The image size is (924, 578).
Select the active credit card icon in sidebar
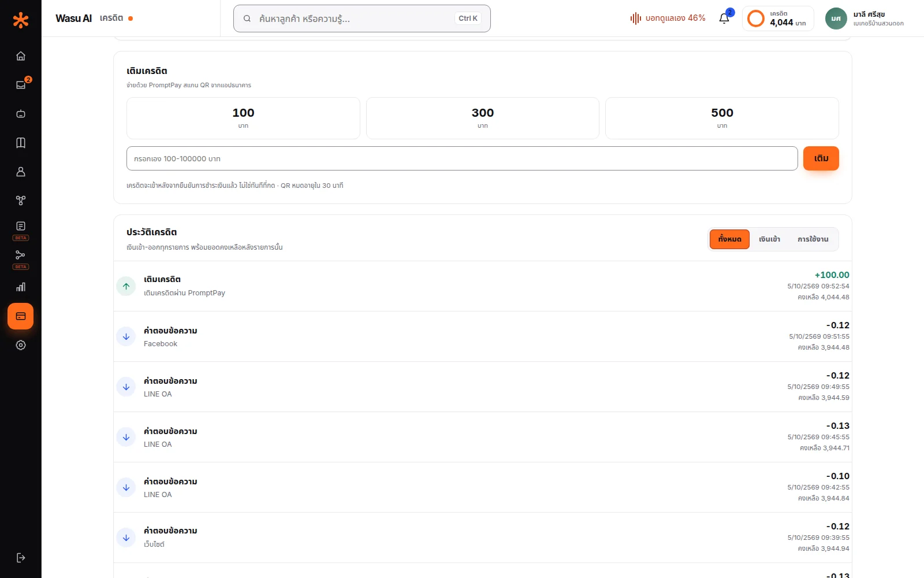[21, 316]
